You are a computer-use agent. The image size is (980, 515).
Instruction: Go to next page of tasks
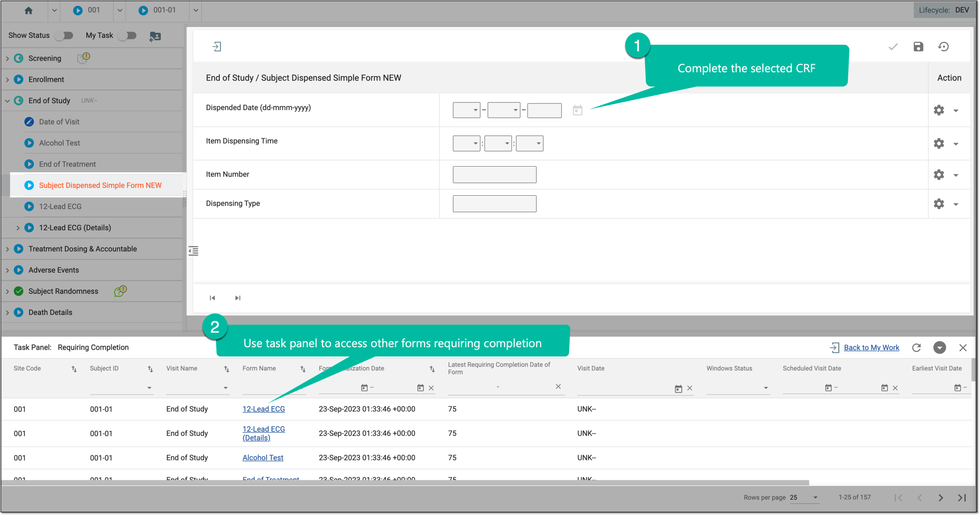tap(941, 498)
